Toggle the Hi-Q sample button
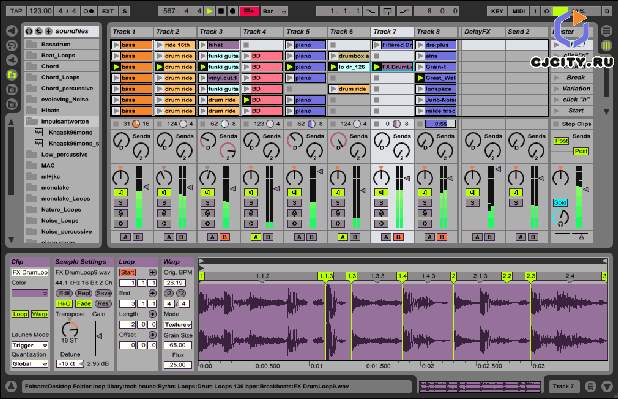Image resolution: width=618 pixels, height=399 pixels. point(64,304)
